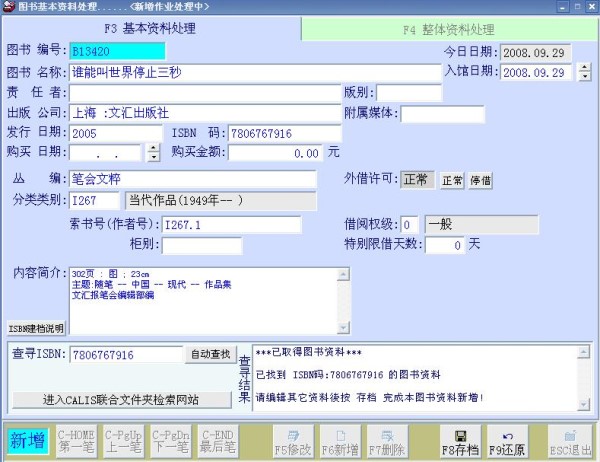This screenshot has height=462, width=600.
Task: Click the 今日日期 field
Action: (x=536, y=52)
